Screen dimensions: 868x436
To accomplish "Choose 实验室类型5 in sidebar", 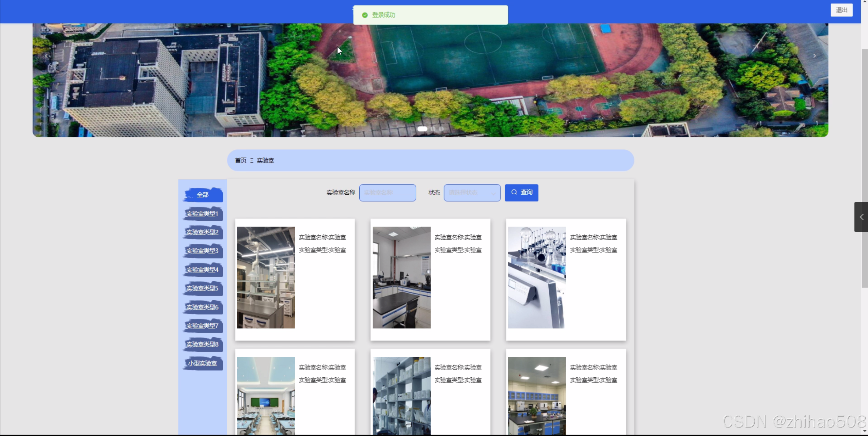I will pos(203,288).
